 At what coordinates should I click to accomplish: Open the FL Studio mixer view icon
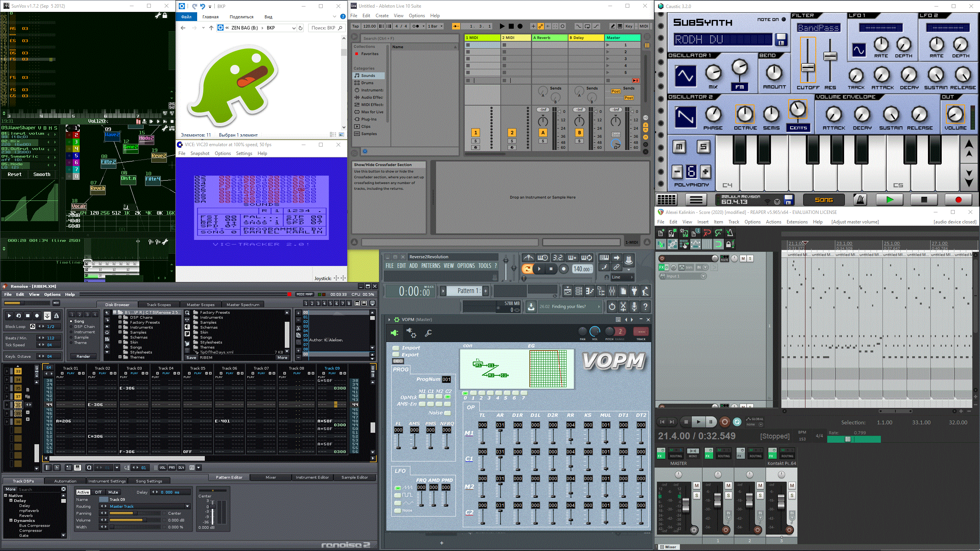tap(612, 291)
